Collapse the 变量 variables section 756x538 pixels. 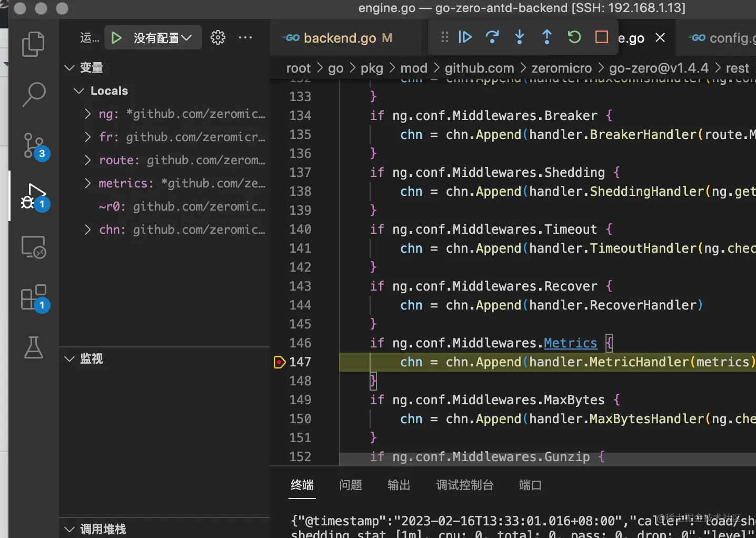click(69, 67)
